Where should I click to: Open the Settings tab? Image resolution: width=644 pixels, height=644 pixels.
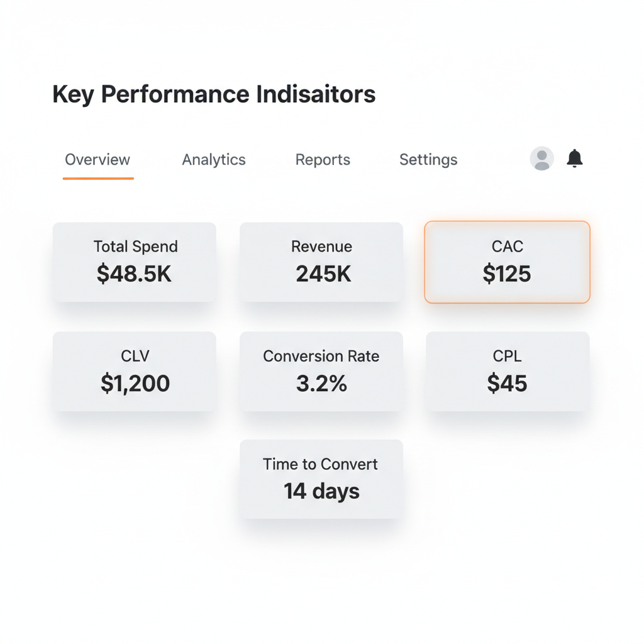(x=428, y=160)
